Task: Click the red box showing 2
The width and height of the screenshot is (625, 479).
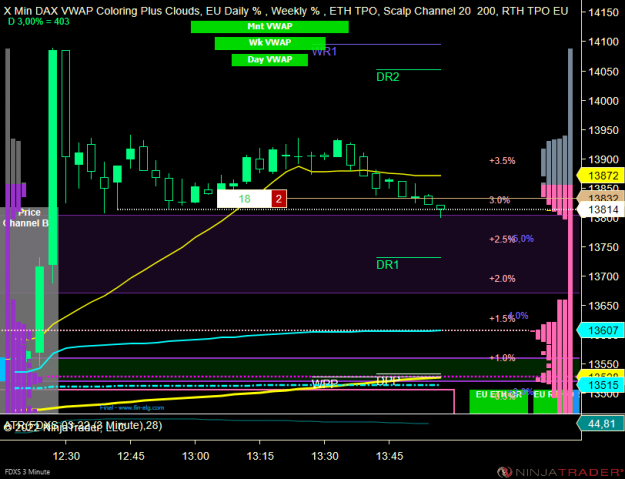Action: click(x=279, y=199)
